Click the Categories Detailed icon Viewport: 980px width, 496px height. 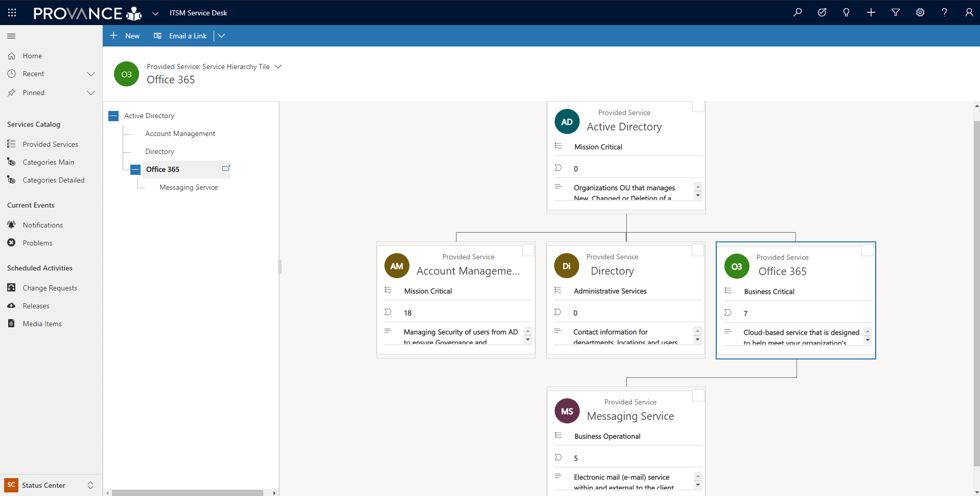click(11, 180)
